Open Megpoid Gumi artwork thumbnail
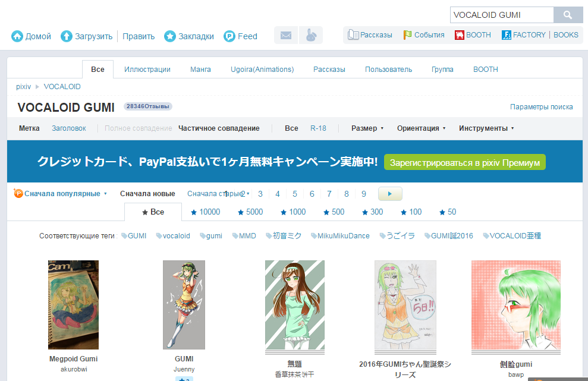Image resolution: width=588 pixels, height=381 pixels. (x=74, y=305)
